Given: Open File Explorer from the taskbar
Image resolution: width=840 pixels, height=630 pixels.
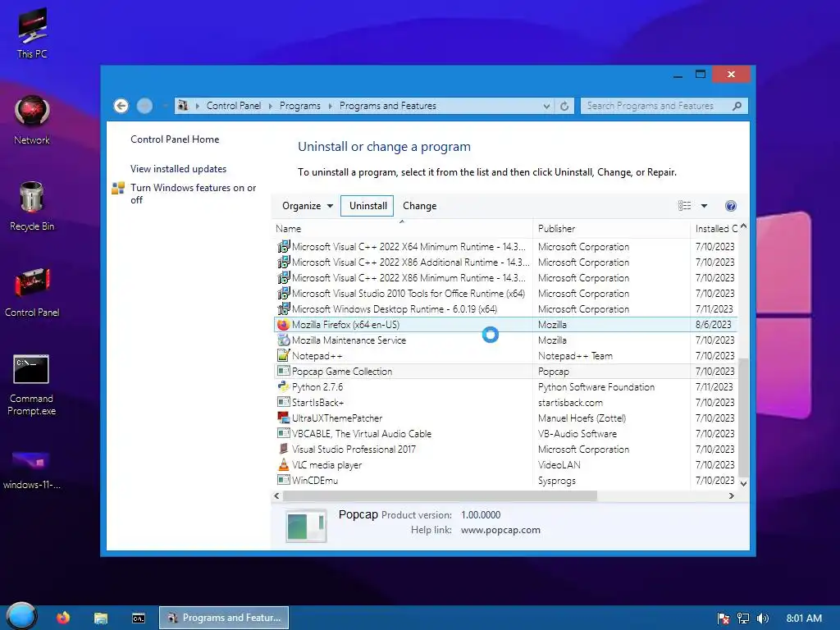Looking at the screenshot, I should (x=101, y=618).
